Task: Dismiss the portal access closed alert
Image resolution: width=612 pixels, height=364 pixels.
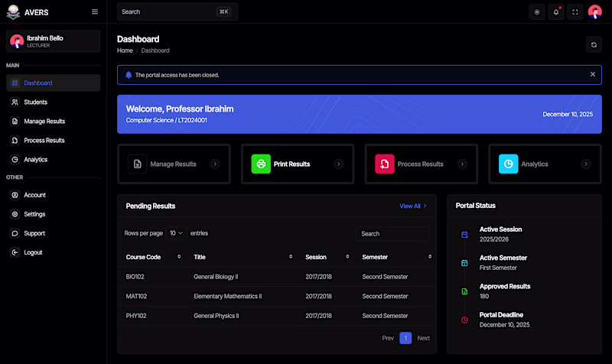Action: 592,74
